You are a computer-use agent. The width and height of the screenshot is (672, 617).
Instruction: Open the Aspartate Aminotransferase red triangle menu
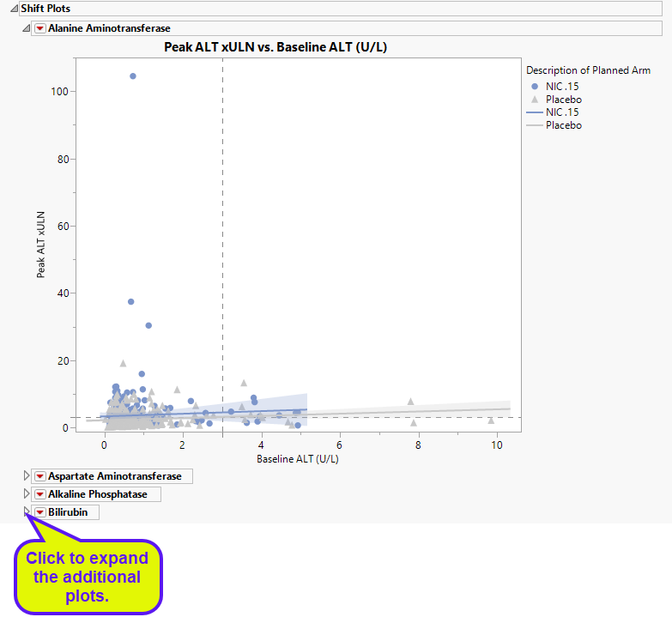pyautogui.click(x=39, y=476)
